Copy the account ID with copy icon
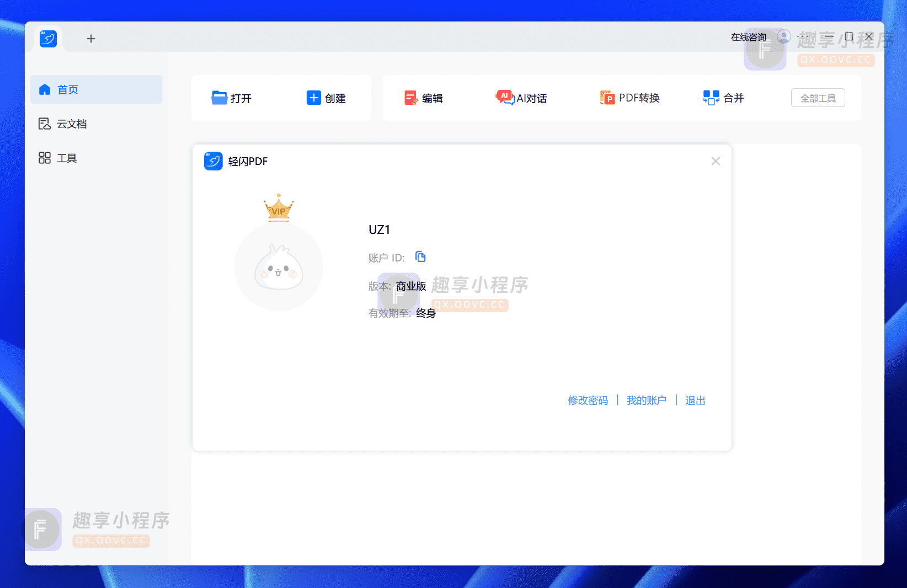 coord(420,256)
